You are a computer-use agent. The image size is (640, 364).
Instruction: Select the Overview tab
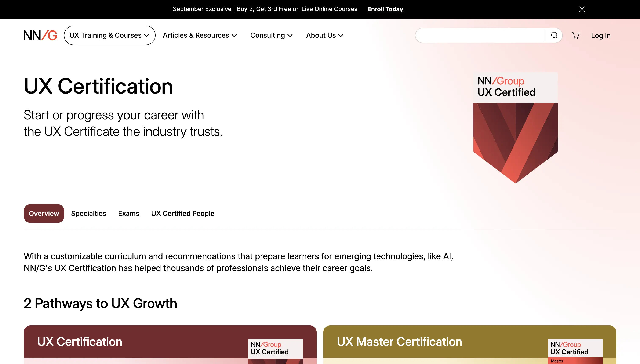pyautogui.click(x=44, y=214)
